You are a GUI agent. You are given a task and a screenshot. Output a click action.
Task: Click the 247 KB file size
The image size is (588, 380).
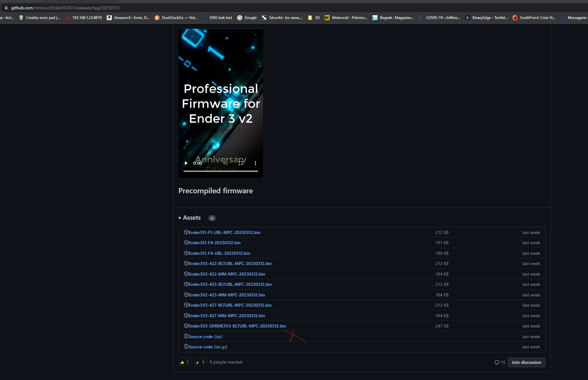pyautogui.click(x=442, y=326)
